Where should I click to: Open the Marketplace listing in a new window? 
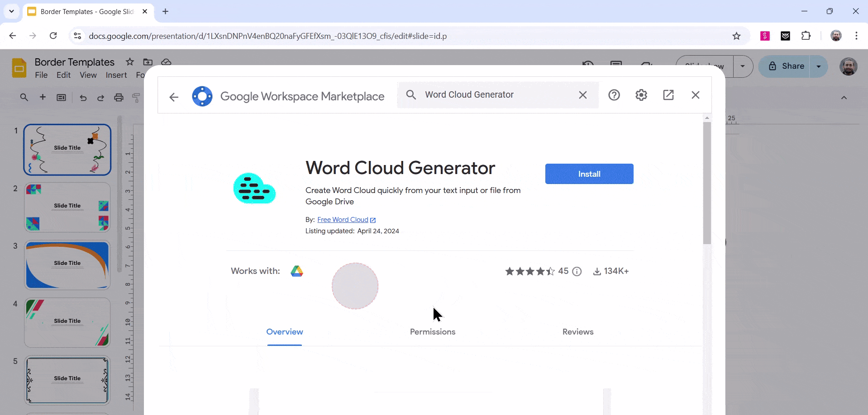click(x=668, y=94)
